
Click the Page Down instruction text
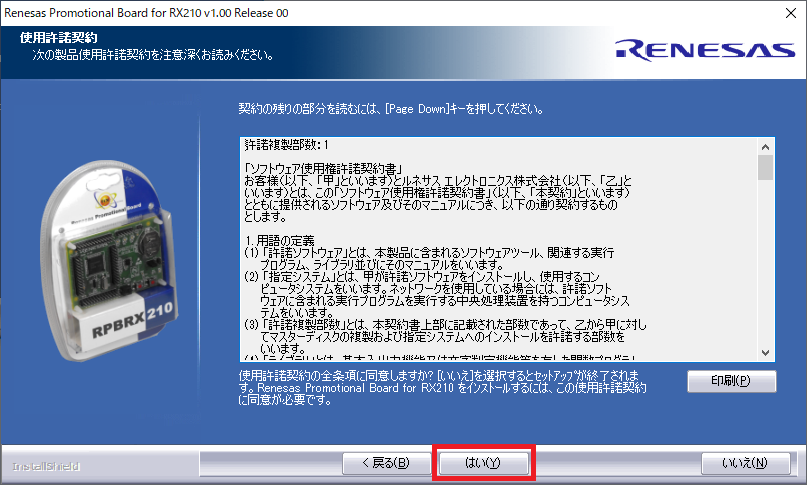pos(391,109)
